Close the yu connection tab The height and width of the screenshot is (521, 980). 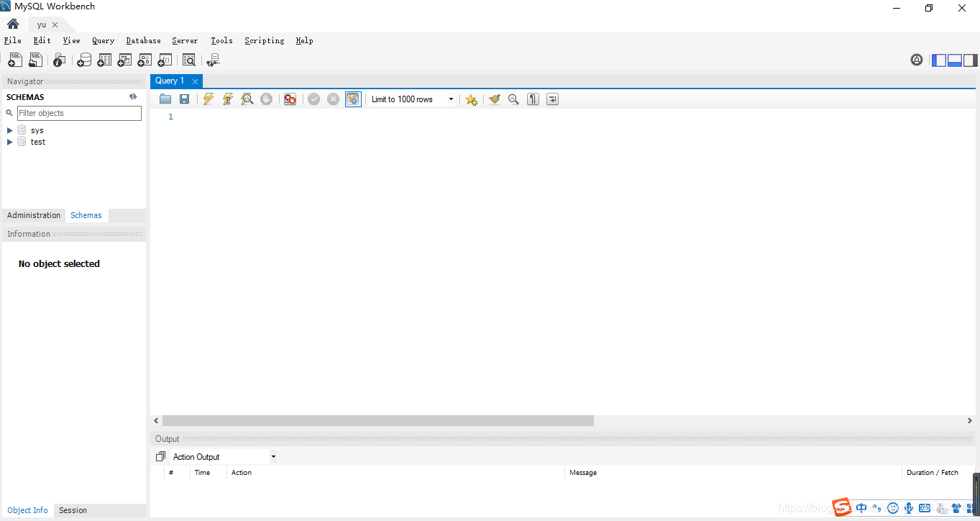[x=55, y=24]
